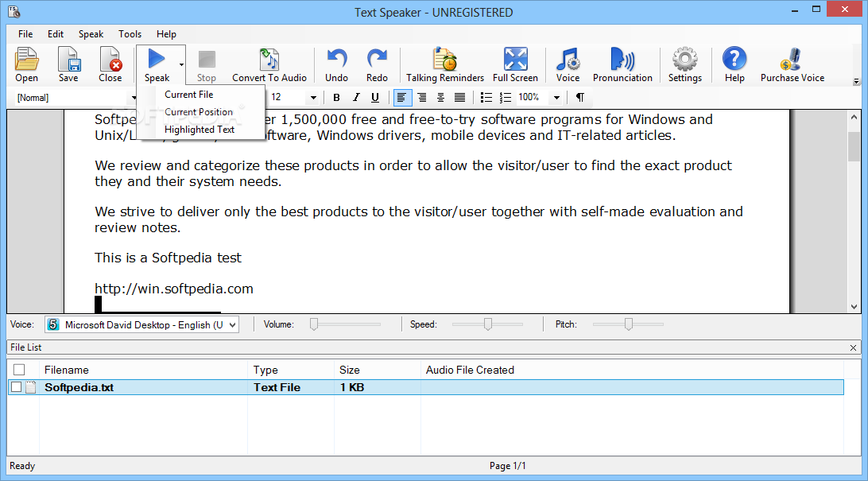Viewport: 868px width, 481px height.
Task: Switch to Full Screen view
Action: (x=515, y=64)
